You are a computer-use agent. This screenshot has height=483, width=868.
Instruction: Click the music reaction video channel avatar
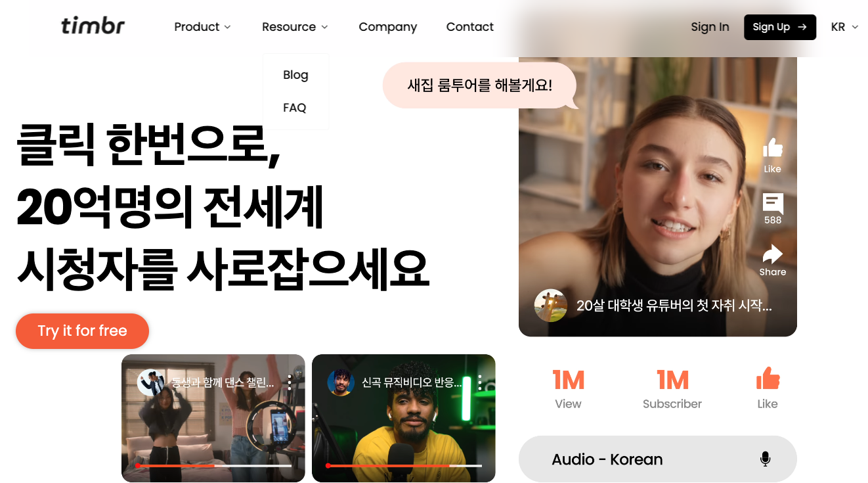point(341,382)
